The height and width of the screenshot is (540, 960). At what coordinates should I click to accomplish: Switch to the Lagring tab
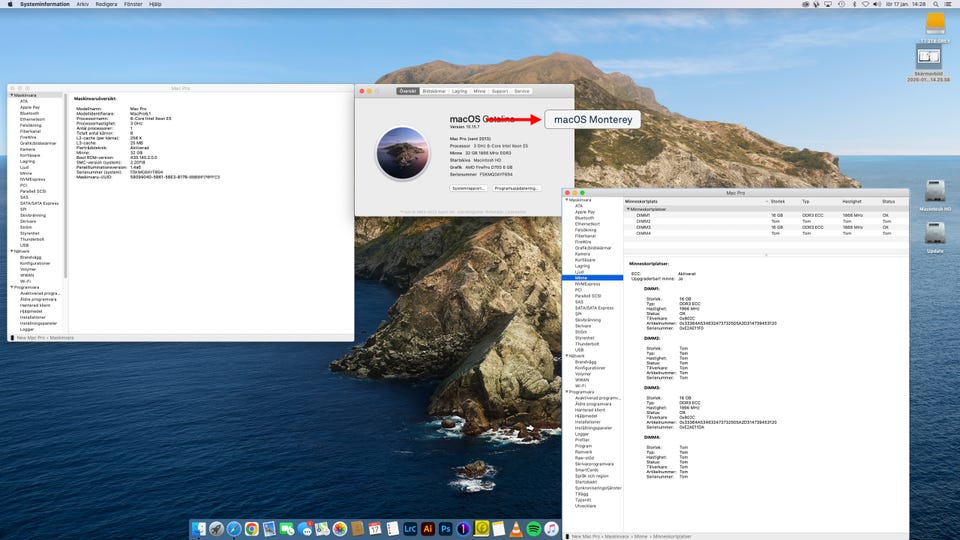(x=459, y=91)
